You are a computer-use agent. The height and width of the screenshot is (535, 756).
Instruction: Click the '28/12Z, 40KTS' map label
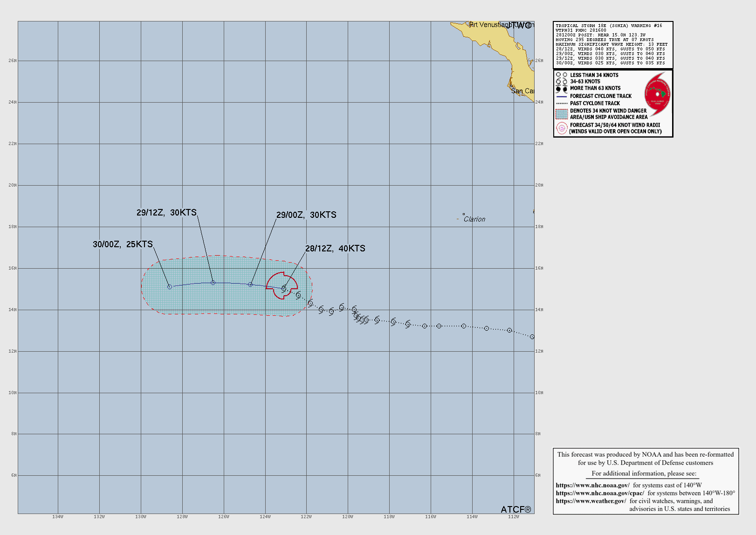[x=335, y=249]
